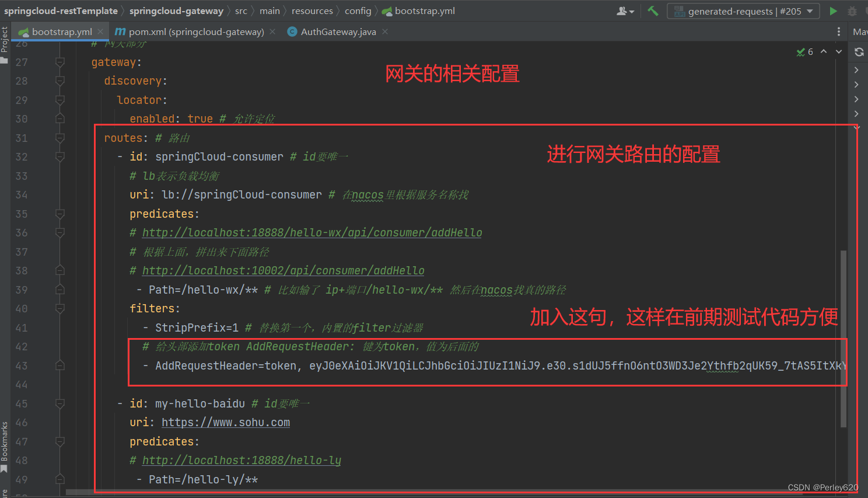The height and width of the screenshot is (498, 868).
Task: Open the run configuration dropdown generated-requests | #205
Action: coord(744,11)
